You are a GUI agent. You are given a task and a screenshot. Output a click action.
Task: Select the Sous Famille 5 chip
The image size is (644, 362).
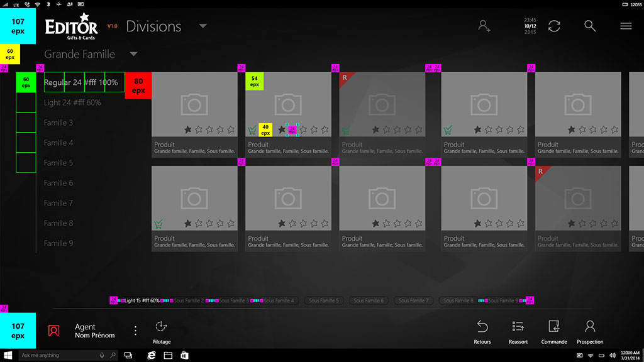[323, 301]
